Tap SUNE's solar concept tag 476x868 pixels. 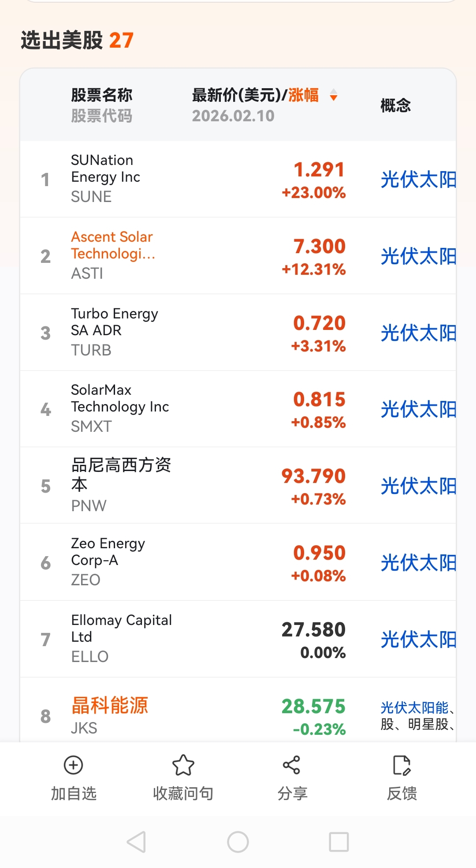point(418,180)
